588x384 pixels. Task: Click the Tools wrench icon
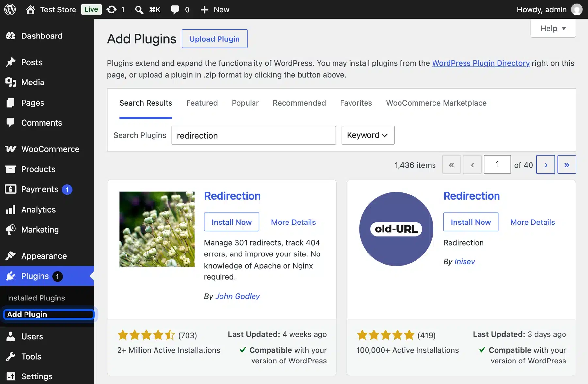click(x=10, y=356)
